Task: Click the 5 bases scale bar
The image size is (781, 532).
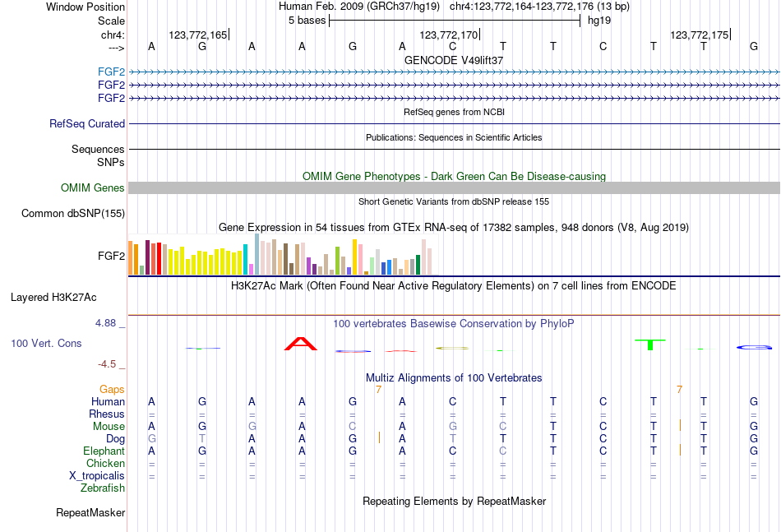Action: click(455, 21)
